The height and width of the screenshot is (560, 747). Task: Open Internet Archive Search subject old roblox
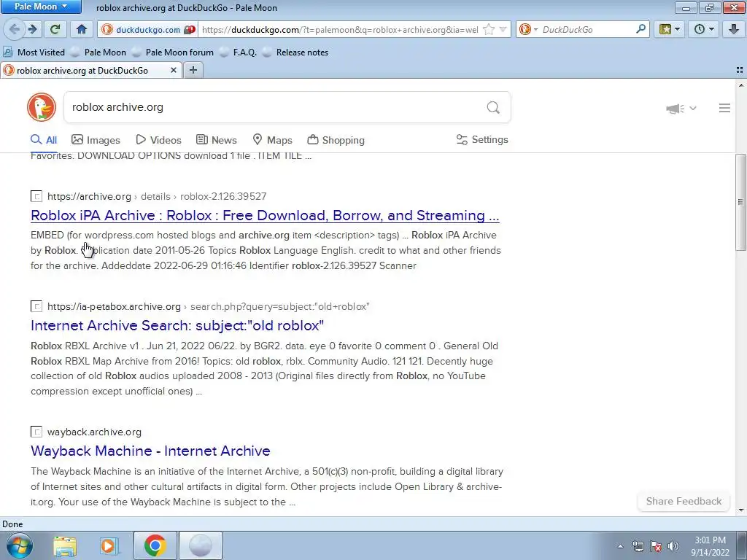click(x=177, y=326)
